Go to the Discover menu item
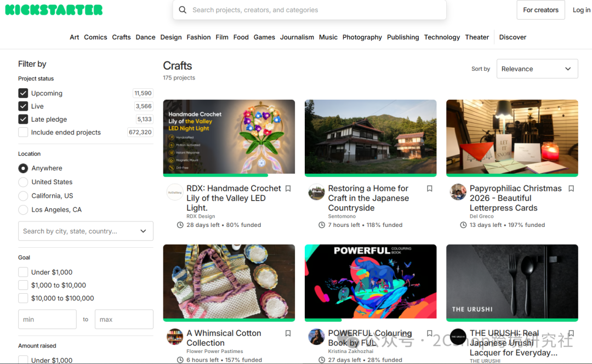592x364 pixels. coord(513,37)
